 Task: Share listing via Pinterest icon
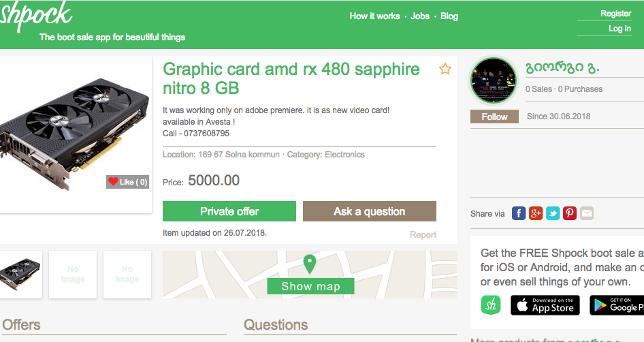[570, 213]
